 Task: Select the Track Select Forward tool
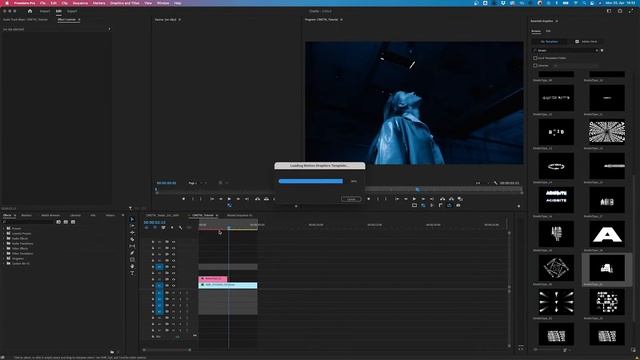132,226
